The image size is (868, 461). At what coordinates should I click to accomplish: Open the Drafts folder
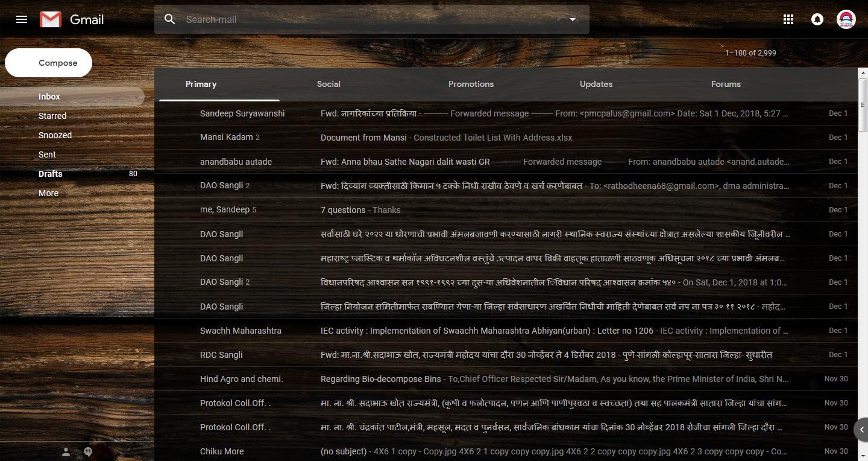[50, 174]
